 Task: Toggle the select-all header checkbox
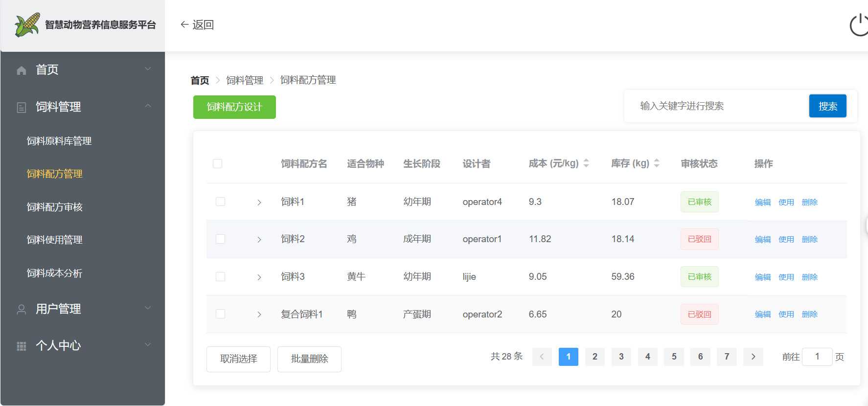(218, 163)
